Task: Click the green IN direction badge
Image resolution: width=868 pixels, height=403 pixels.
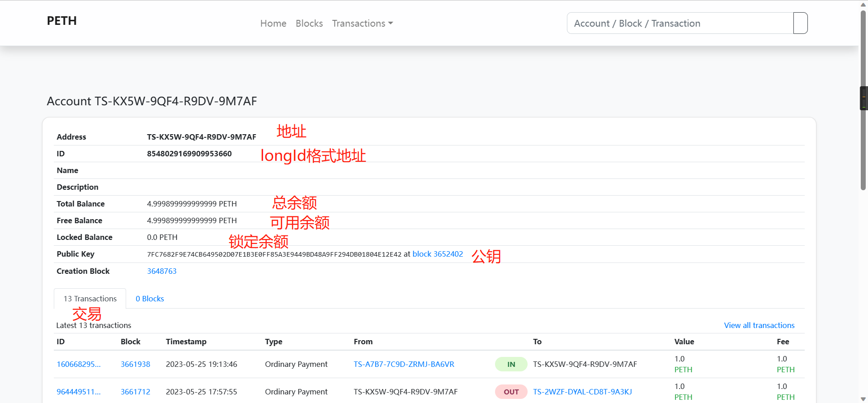Action: click(x=511, y=364)
